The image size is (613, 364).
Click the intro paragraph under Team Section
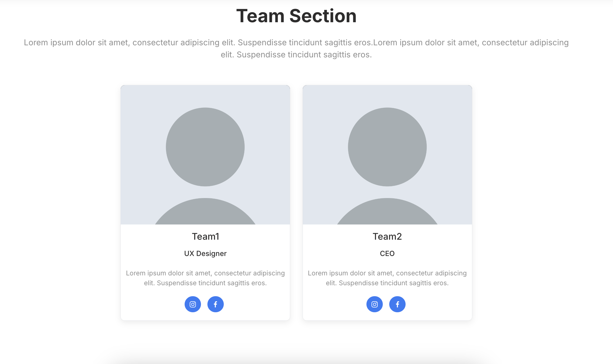[x=296, y=48]
